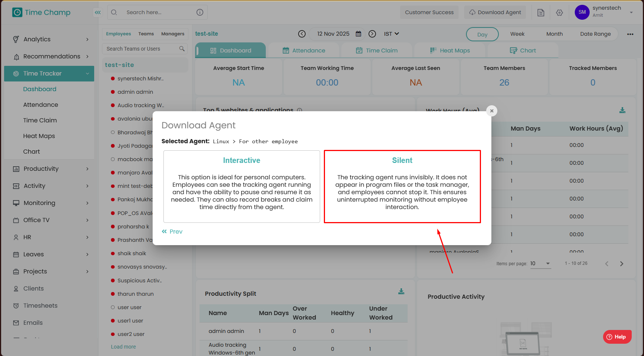Image resolution: width=644 pixels, height=356 pixels.
Task: Click Load more in employee list
Action: [123, 347]
